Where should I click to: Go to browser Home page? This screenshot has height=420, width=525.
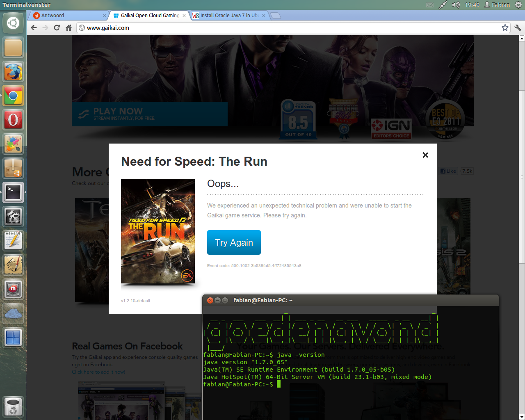point(68,28)
